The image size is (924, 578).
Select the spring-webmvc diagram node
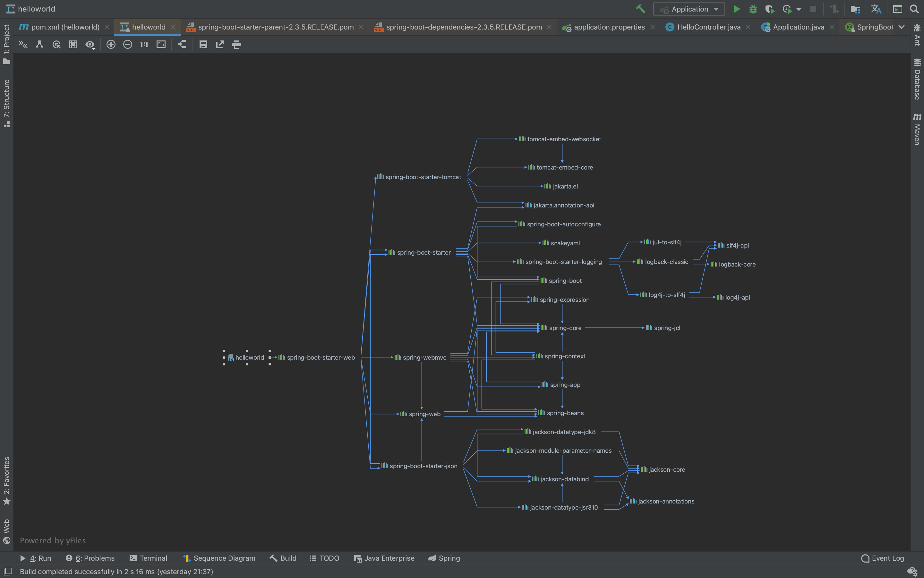pyautogui.click(x=420, y=357)
